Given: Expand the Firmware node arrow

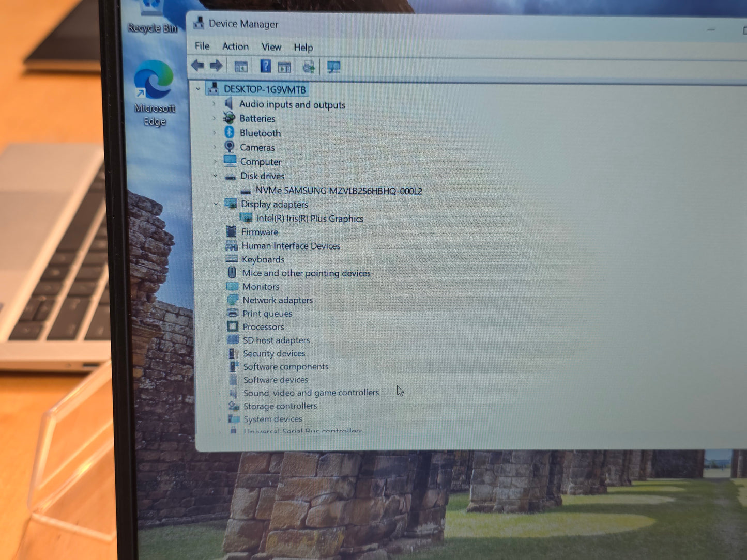Looking at the screenshot, I should (217, 232).
